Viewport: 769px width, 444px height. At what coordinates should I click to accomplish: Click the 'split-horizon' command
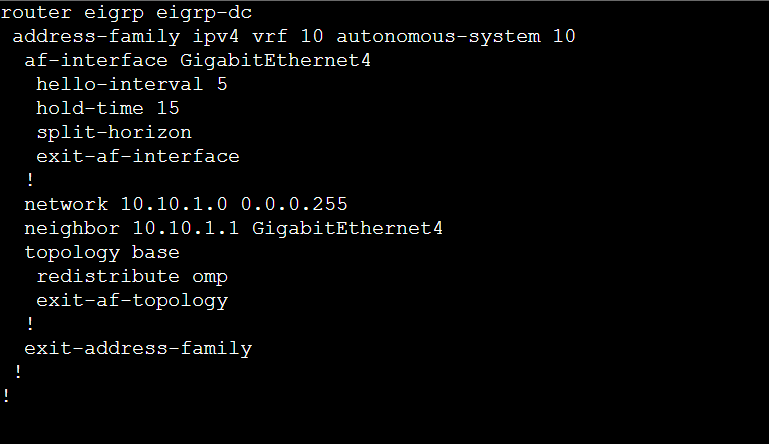coord(114,132)
